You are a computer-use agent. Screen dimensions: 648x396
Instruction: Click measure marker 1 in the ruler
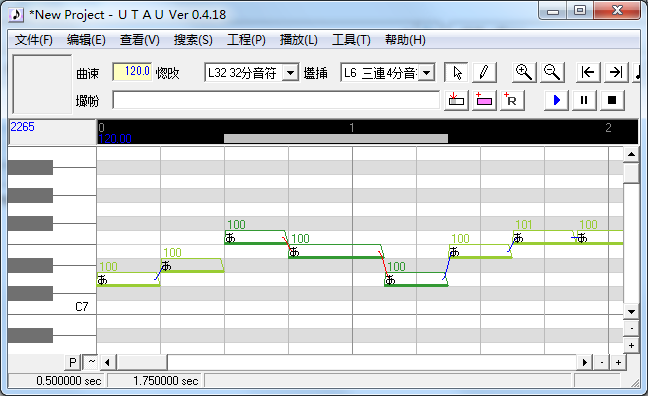tap(352, 127)
